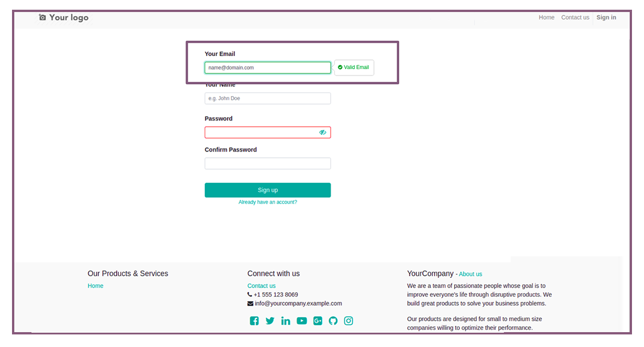The width and height of the screenshot is (644, 347).
Task: Open the Instagram social icon
Action: pyautogui.click(x=348, y=321)
